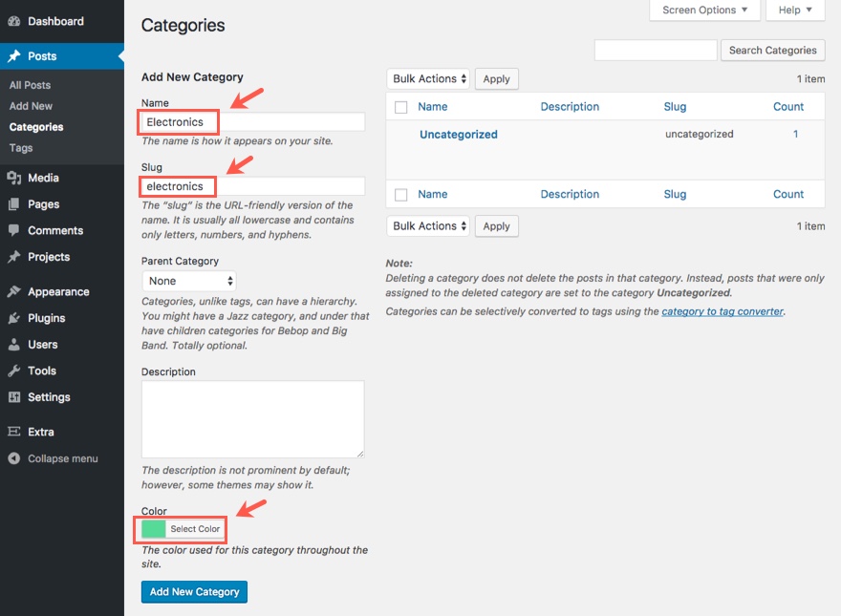Click the Comments bubble icon
This screenshot has width=841, height=616.
[14, 230]
